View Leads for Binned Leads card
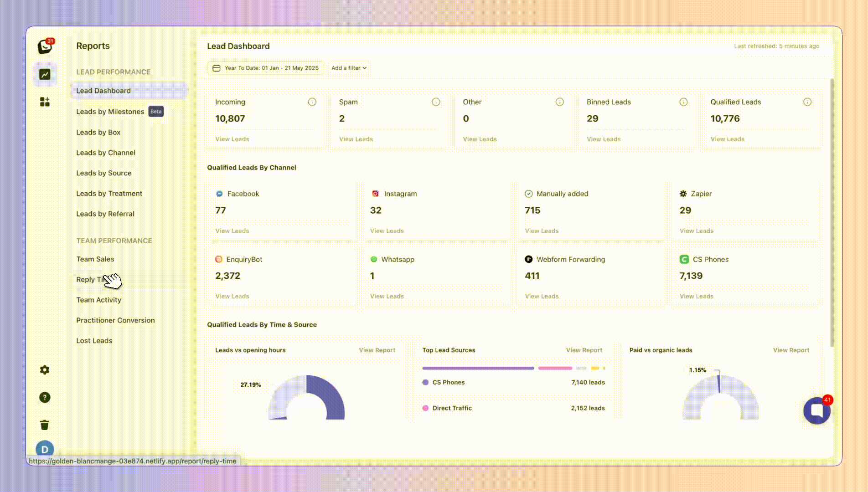The height and width of the screenshot is (492, 868). tap(604, 139)
